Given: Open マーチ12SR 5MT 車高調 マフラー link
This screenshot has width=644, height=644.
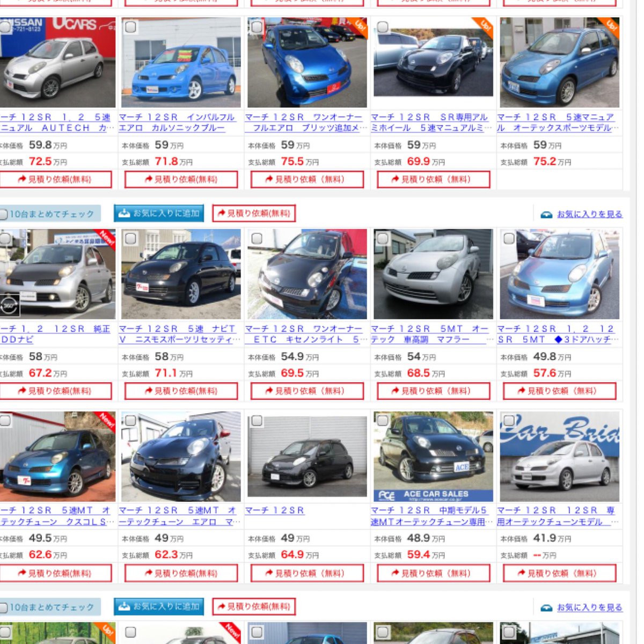Looking at the screenshot, I should [x=431, y=334].
